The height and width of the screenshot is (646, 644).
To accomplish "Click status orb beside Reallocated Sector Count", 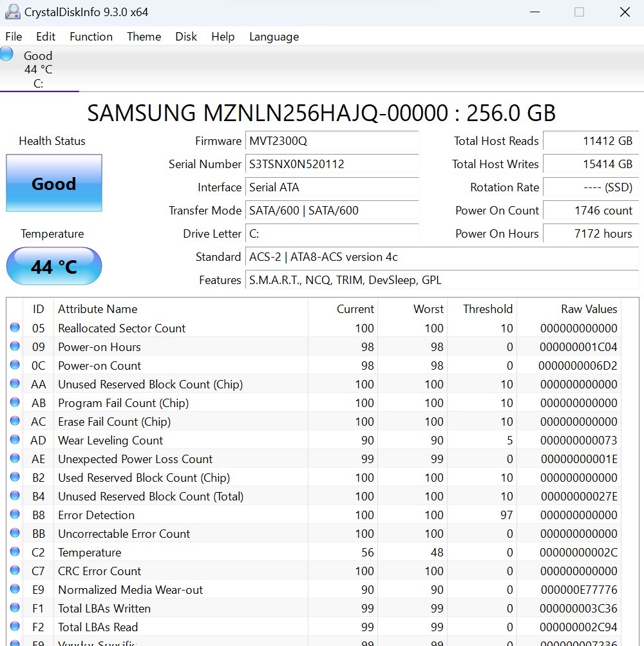I will 15,328.
